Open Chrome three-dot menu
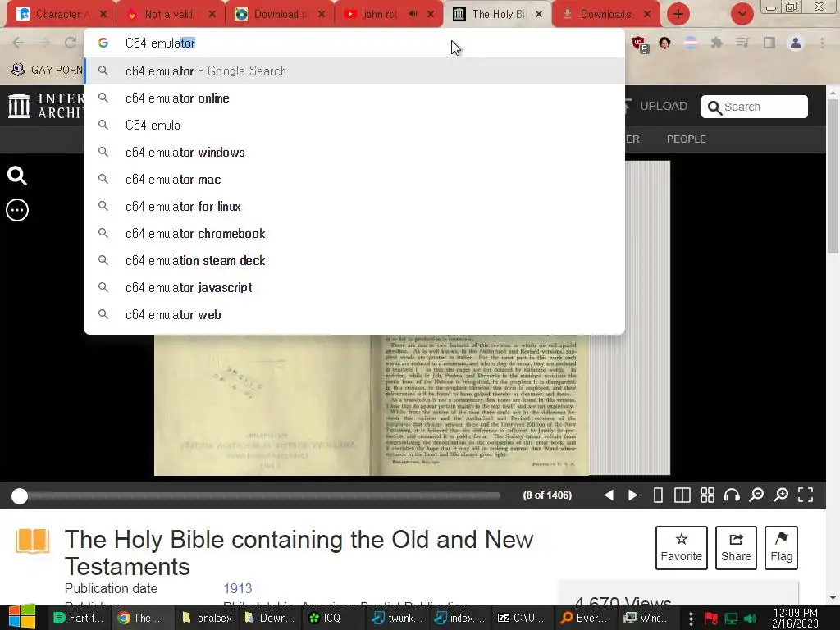Viewport: 840px width, 630px height. click(822, 43)
